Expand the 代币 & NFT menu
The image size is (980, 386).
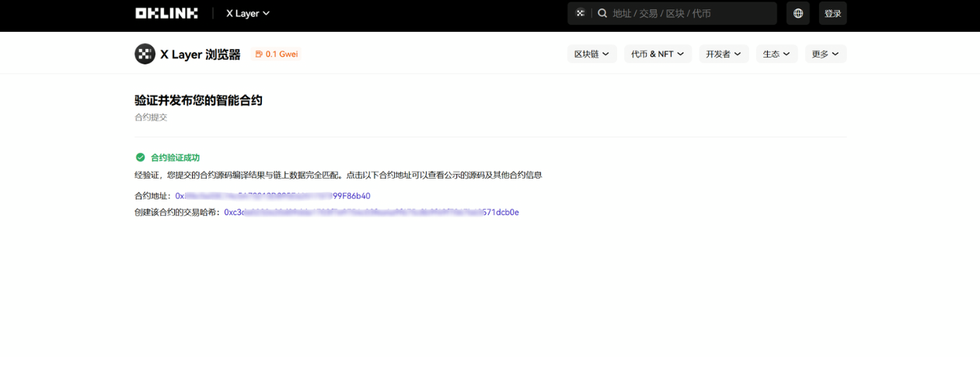[657, 54]
